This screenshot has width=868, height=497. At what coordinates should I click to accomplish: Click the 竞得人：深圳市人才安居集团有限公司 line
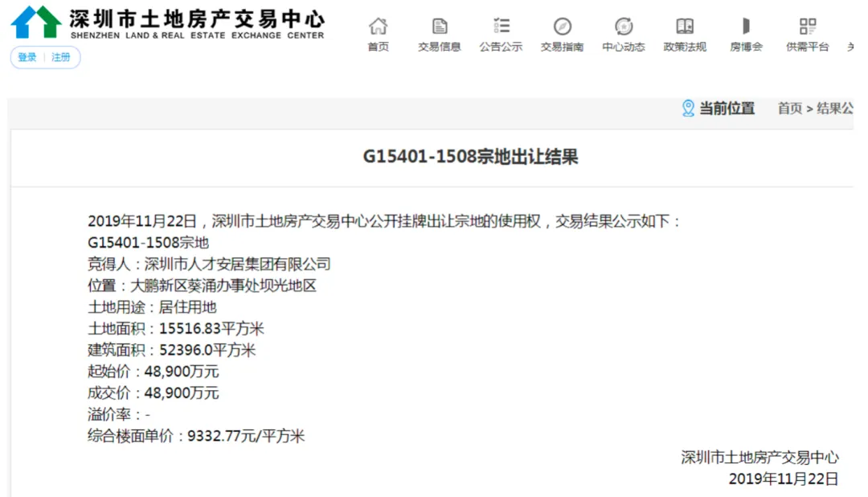coord(209,265)
